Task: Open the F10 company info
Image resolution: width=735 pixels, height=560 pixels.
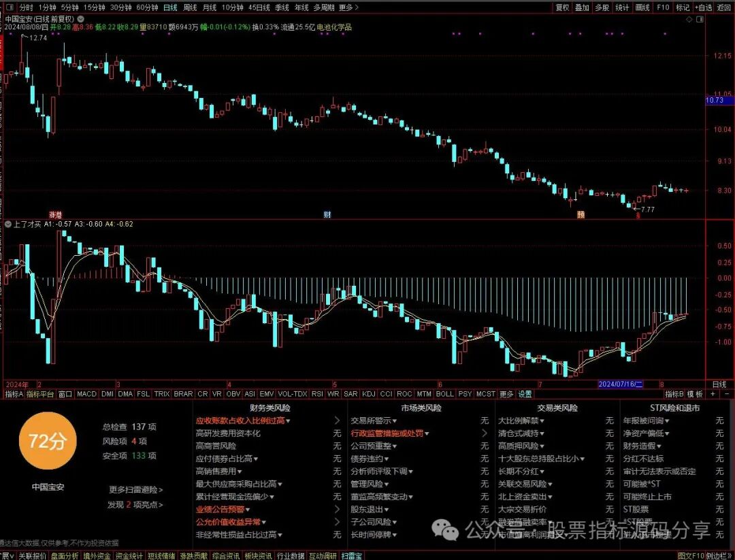Action: [663, 7]
